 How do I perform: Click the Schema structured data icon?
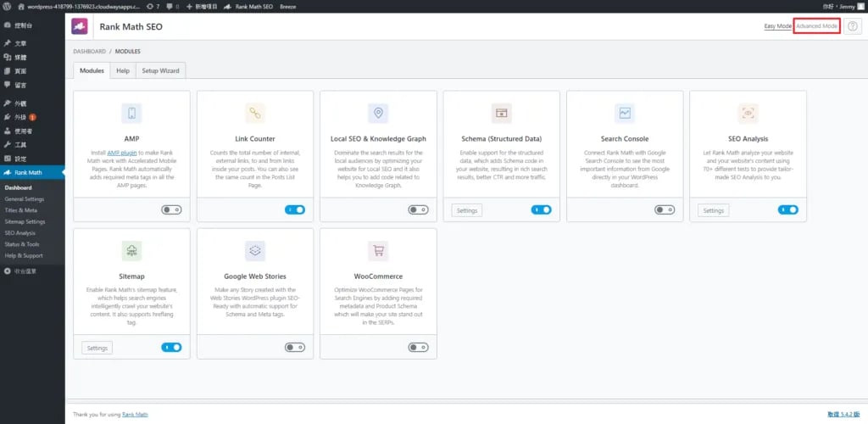(502, 114)
